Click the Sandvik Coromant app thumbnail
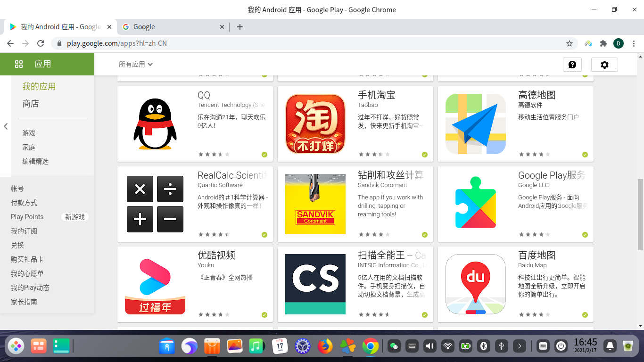 315,204
